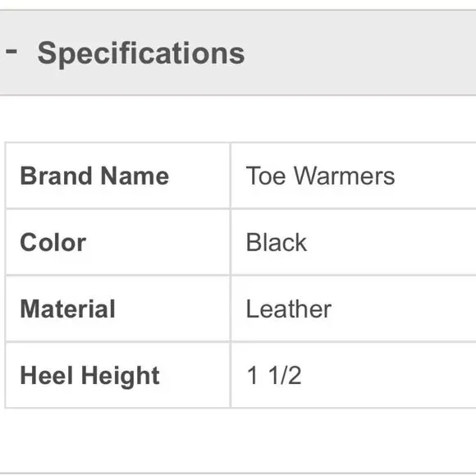Click the word Brand in first row
This screenshot has height=476, width=476.
tap(56, 176)
